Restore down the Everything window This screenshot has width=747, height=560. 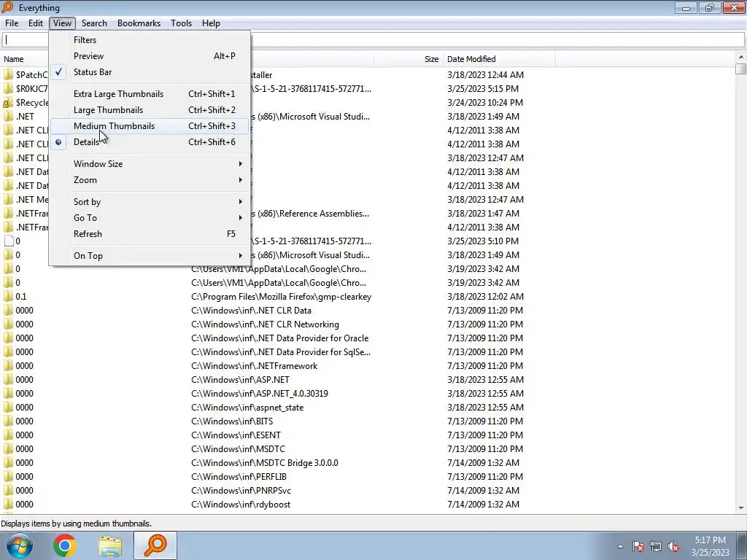pyautogui.click(x=709, y=7)
